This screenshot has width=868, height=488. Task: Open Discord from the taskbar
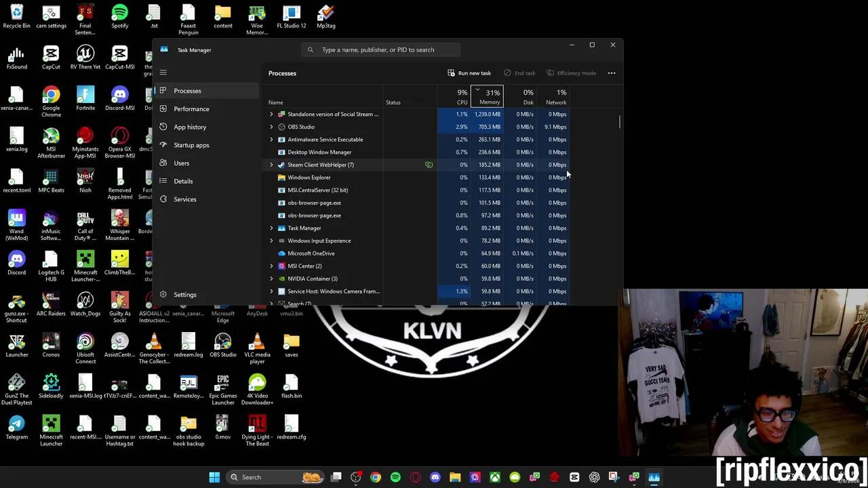tap(435, 477)
